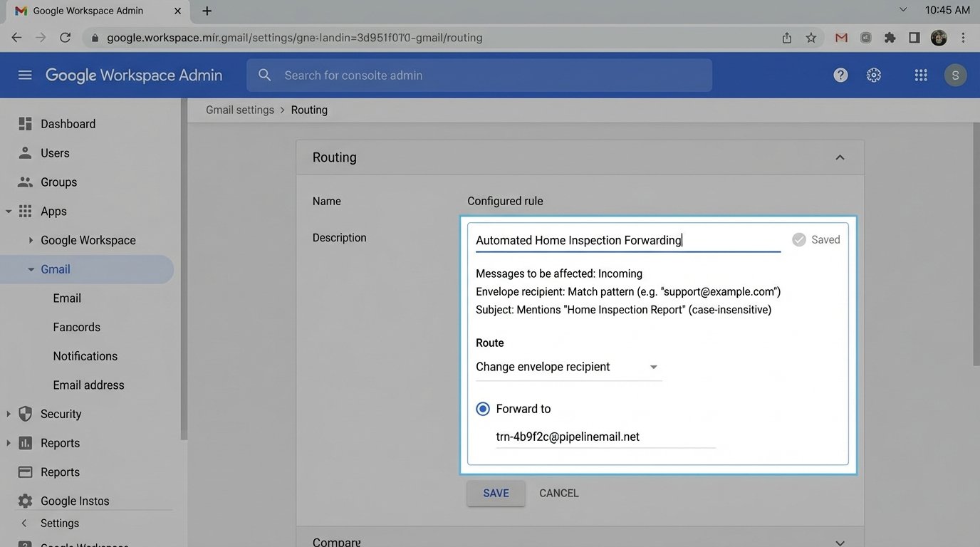Open the Google apps grid launcher
980x547 pixels.
click(x=920, y=74)
